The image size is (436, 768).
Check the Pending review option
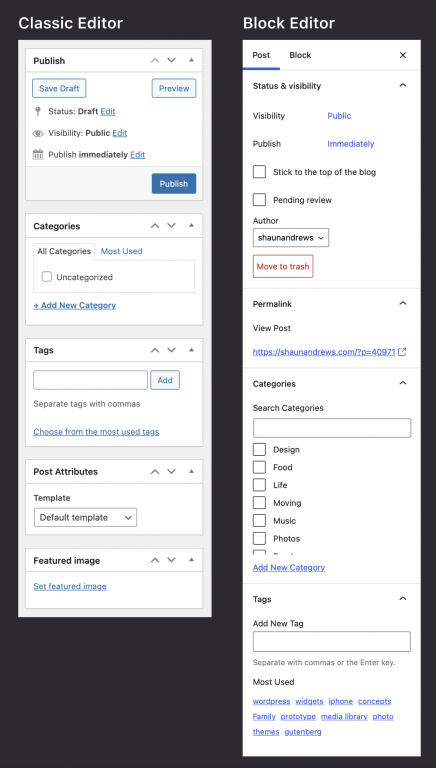[259, 200]
